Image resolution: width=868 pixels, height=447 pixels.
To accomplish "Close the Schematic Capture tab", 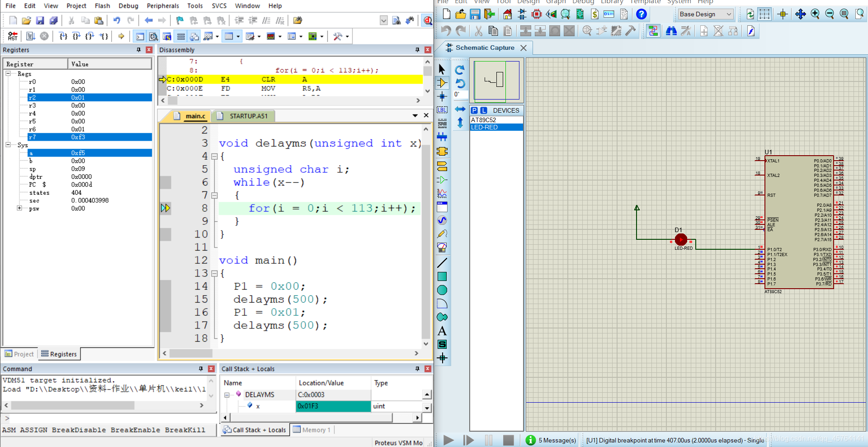I will (524, 48).
